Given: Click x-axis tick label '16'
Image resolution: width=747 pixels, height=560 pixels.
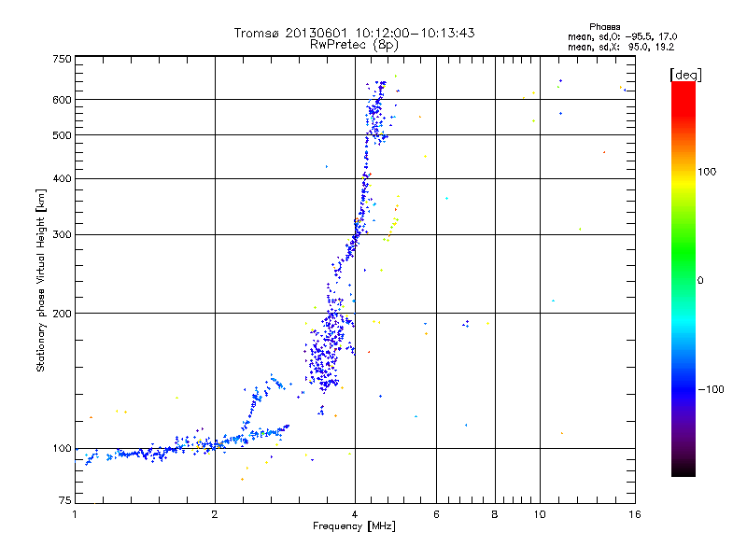Looking at the screenshot, I should (635, 514).
